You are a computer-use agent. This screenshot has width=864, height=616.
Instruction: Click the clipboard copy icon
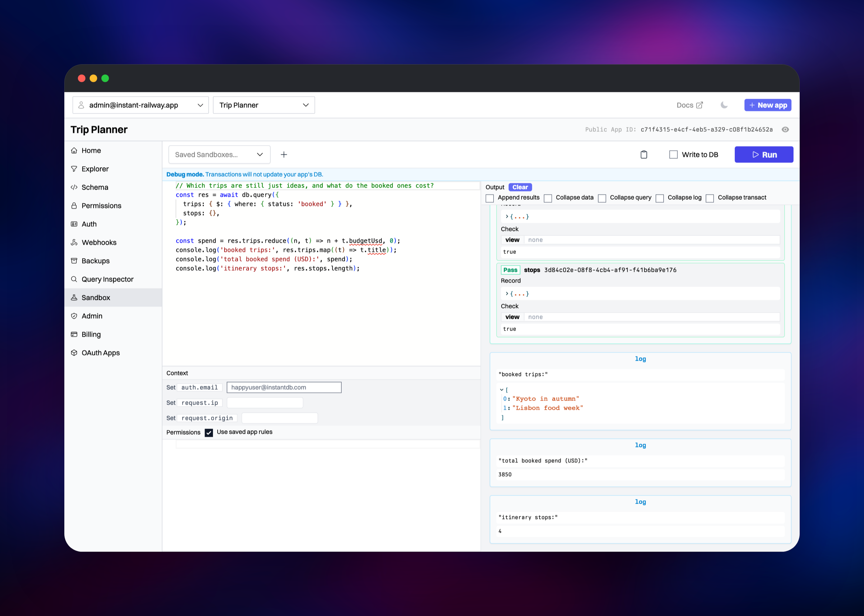(644, 154)
